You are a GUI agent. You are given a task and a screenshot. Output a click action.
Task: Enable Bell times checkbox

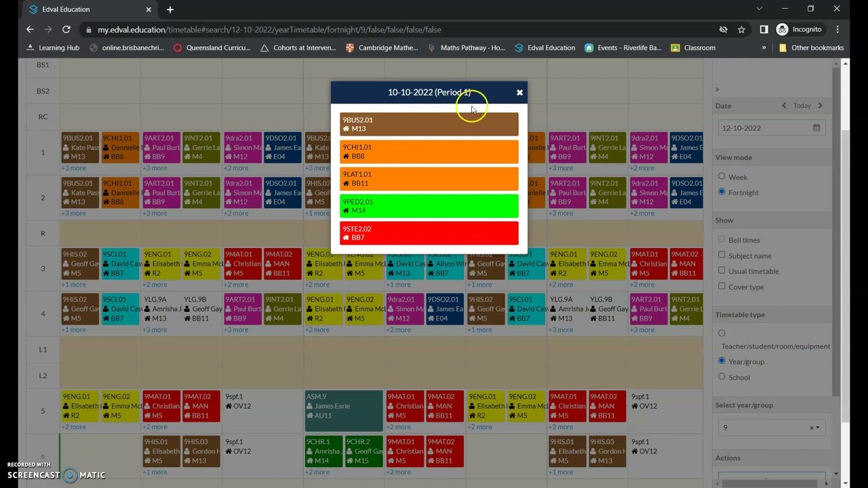(x=722, y=239)
